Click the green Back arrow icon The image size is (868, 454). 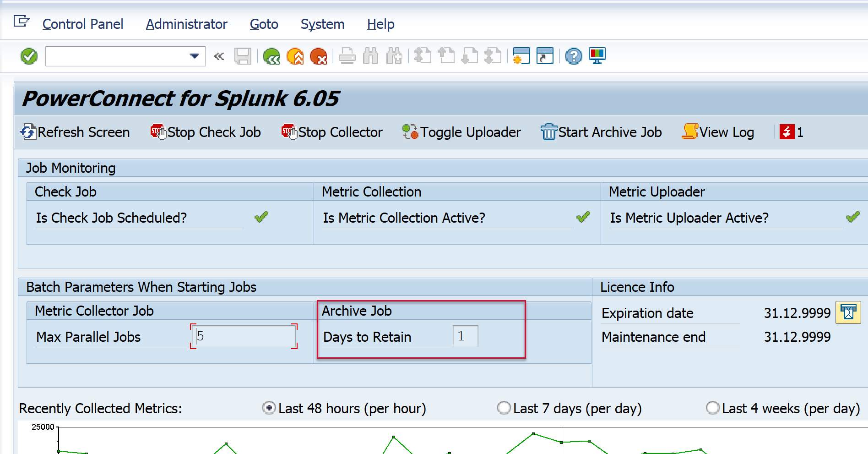[x=271, y=56]
